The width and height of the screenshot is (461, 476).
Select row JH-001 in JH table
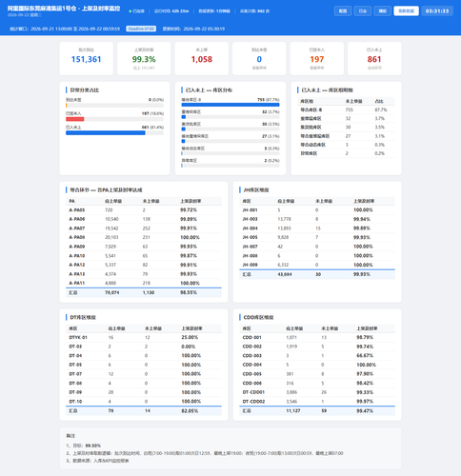(317, 210)
